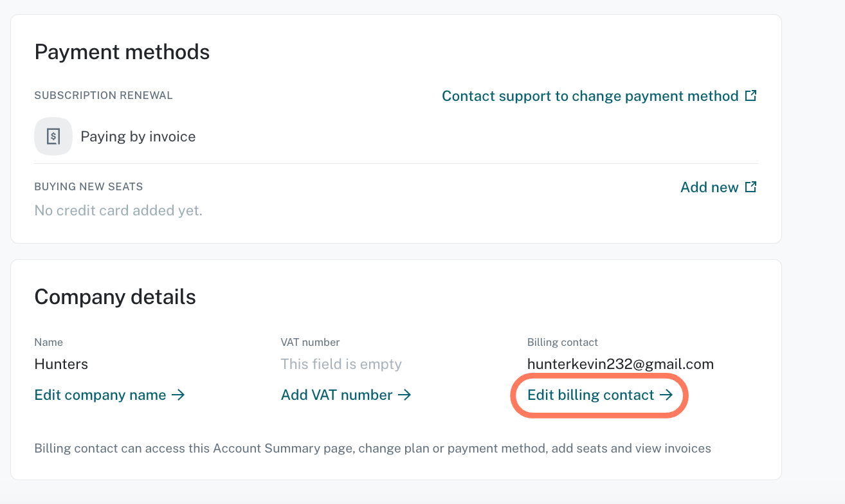Click arrow icon after Edit billing contact

click(x=666, y=395)
